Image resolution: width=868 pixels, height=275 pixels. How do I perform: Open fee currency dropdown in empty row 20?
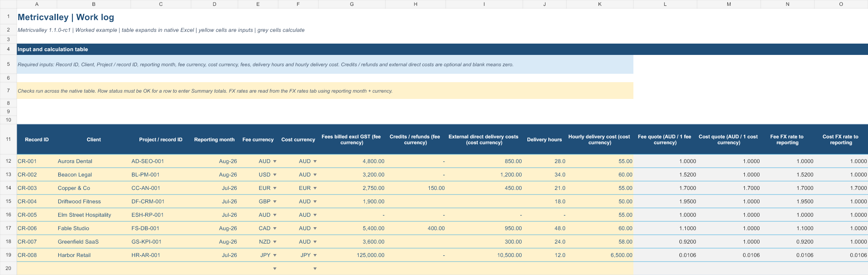pos(275,269)
